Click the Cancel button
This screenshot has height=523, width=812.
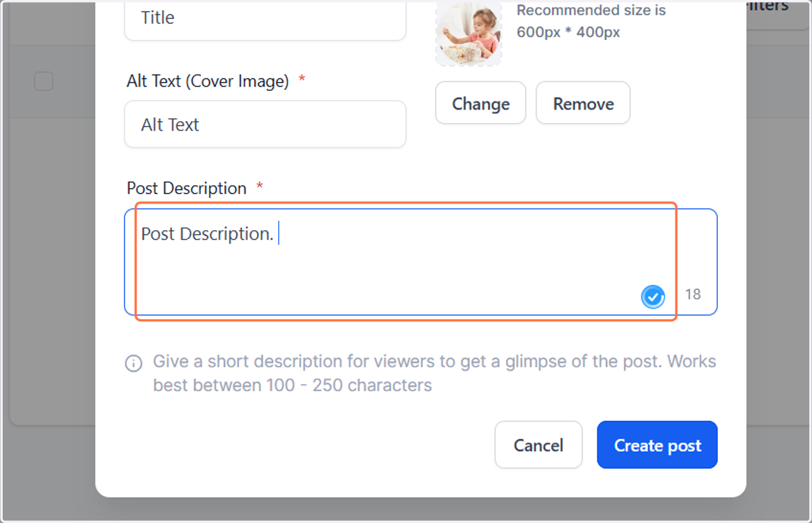click(539, 445)
